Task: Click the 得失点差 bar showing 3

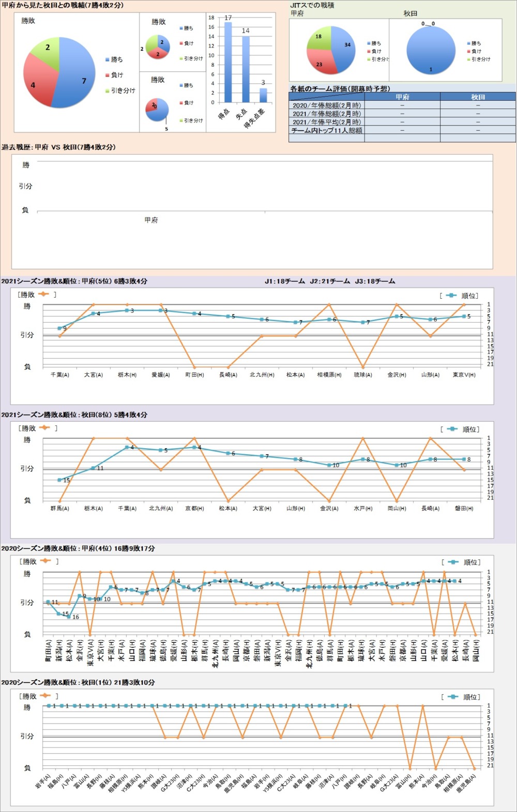Action: coord(263,95)
